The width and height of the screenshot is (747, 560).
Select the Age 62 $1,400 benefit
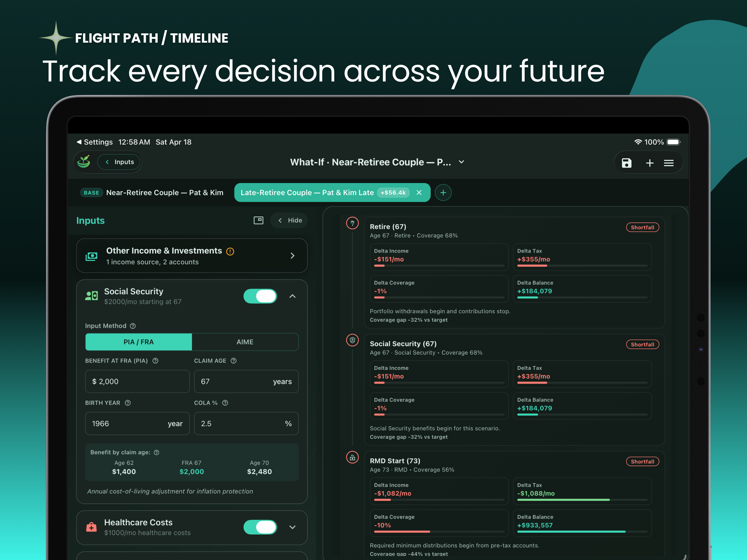[x=124, y=468]
